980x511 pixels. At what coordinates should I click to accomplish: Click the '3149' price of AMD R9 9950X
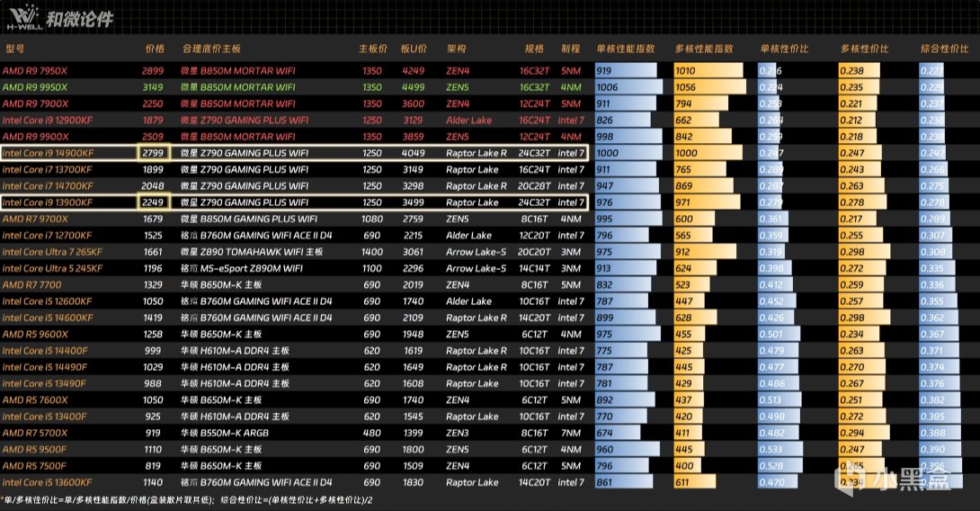click(153, 87)
